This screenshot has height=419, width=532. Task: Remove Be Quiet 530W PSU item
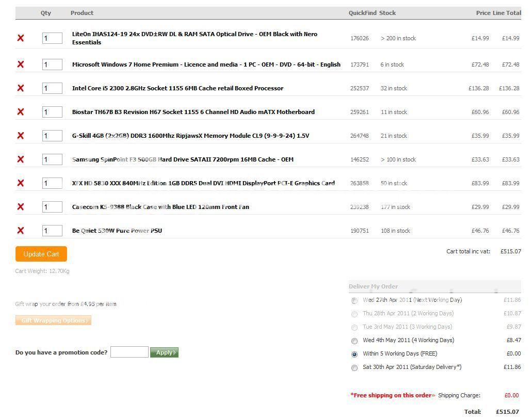click(21, 231)
